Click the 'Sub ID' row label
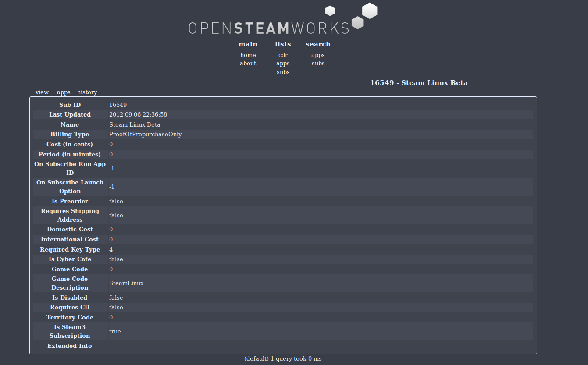 point(70,105)
